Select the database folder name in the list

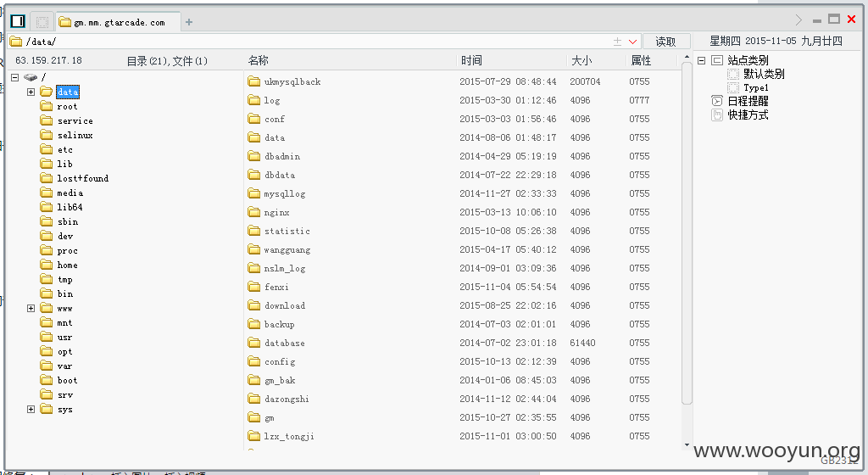point(285,343)
